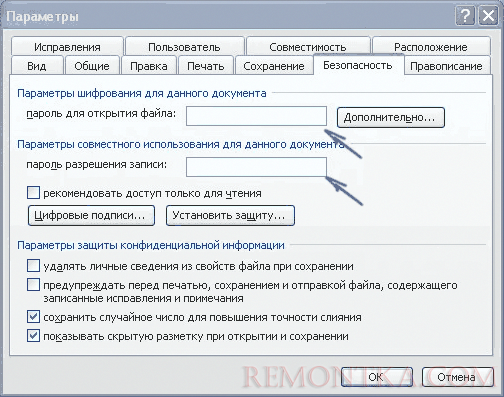Select the Совместимость tab
504x397 pixels.
[x=308, y=47]
